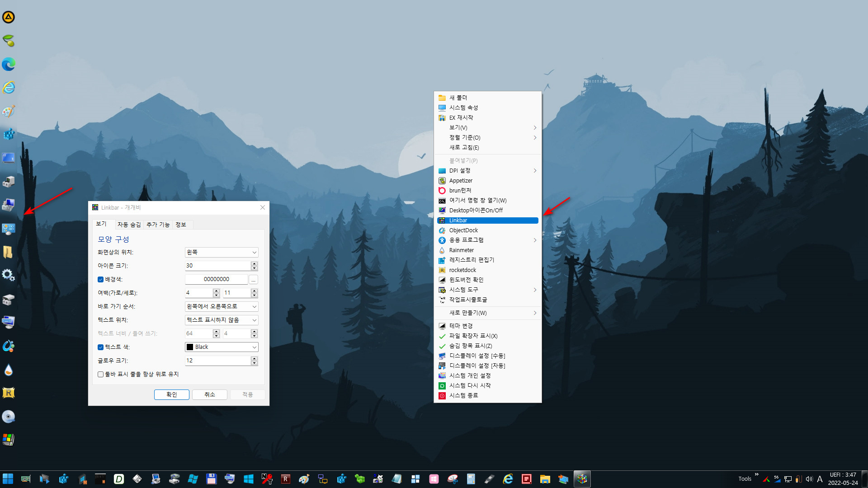Screen dimensions: 868x488
Task: Open Black text color dropdown
Action: (222, 347)
